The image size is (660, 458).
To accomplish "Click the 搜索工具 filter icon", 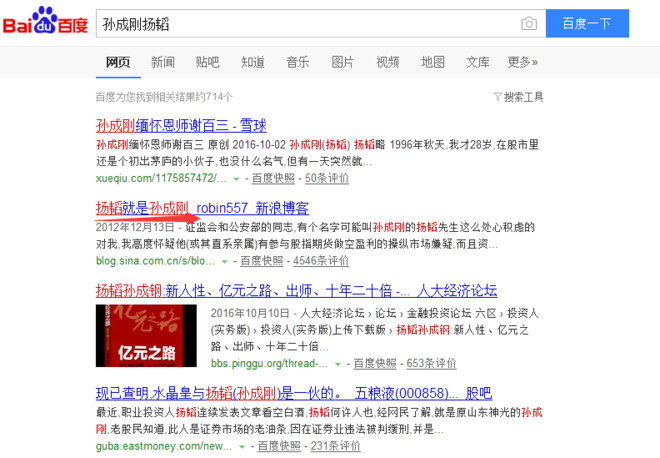I will tap(498, 97).
